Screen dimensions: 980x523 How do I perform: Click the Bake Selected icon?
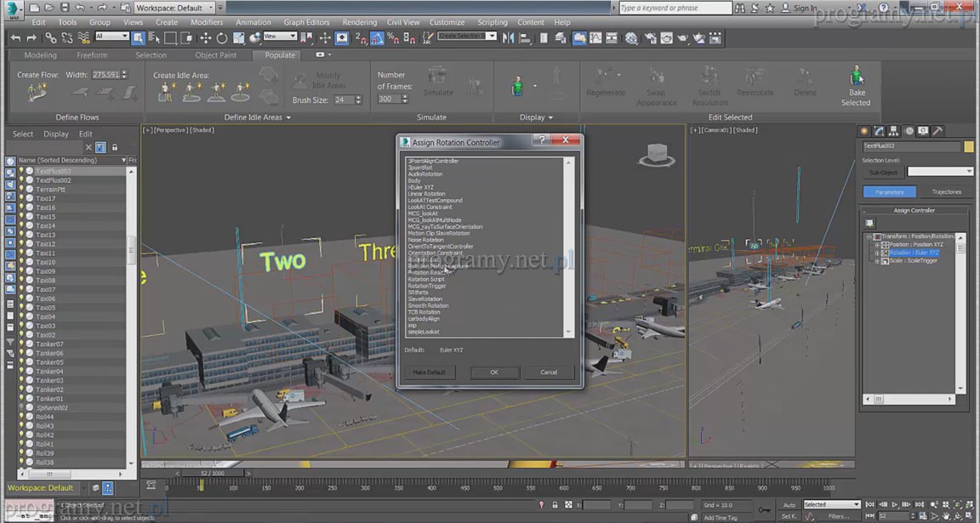point(856,77)
